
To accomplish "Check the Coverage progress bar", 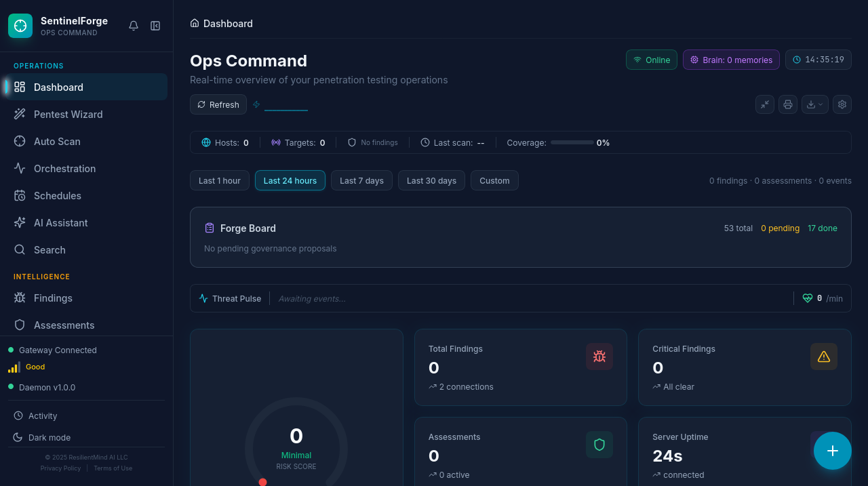I will tap(572, 143).
